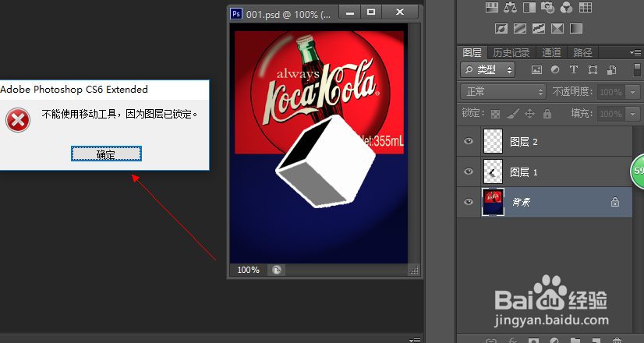Image resolution: width=644 pixels, height=343 pixels.
Task: Lock all padlock icon next to 锁定
Action: [x=547, y=114]
